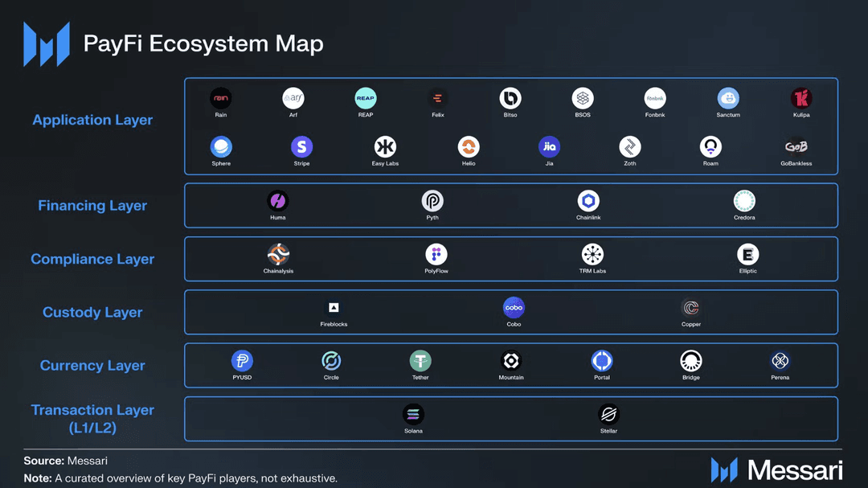Image resolution: width=868 pixels, height=488 pixels.
Task: Click the Messari logo at bottom right
Action: [x=776, y=470]
